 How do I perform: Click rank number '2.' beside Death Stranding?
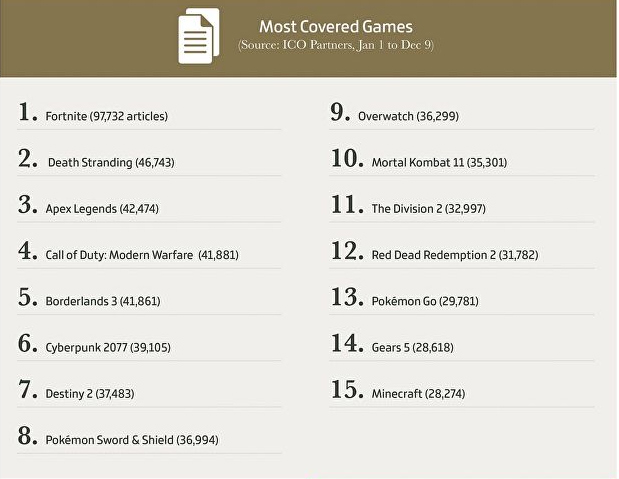pos(28,158)
